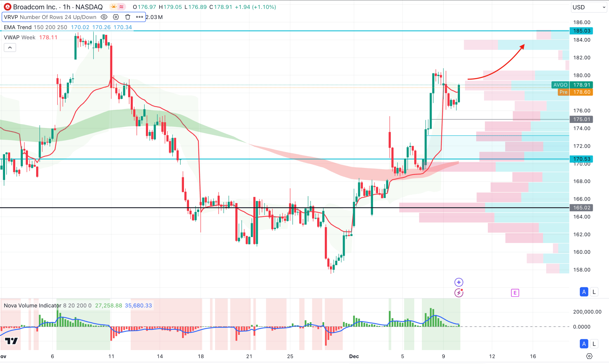Click the Broadcom logo icon
Image resolution: width=609 pixels, height=364 pixels.
click(7, 7)
